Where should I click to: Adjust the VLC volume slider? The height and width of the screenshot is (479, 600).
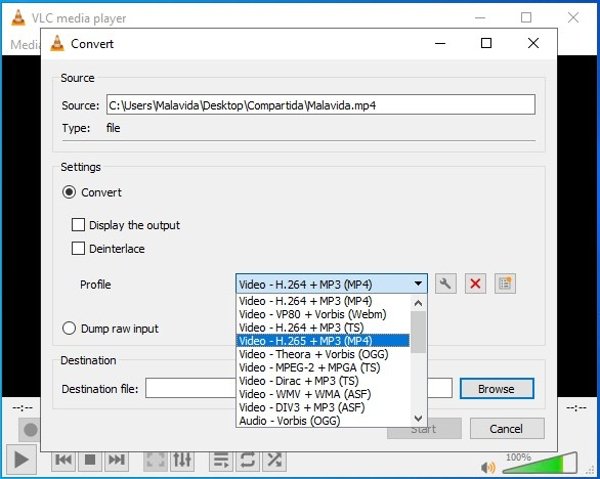(x=540, y=463)
